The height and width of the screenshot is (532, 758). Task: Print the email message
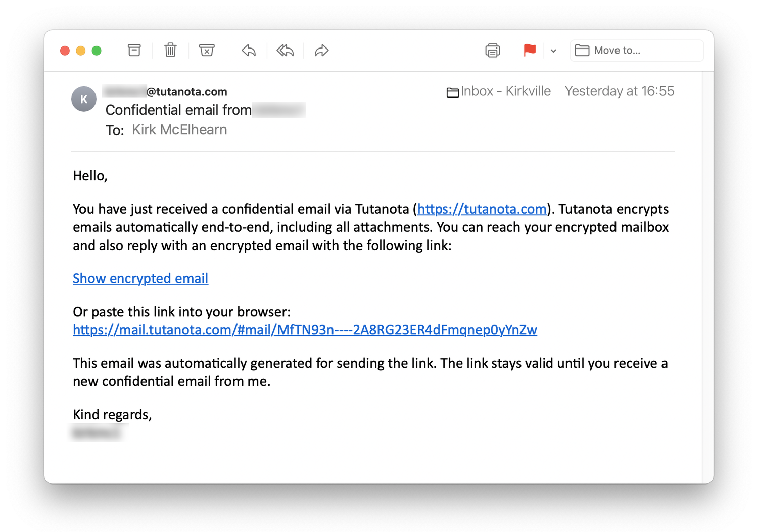click(x=492, y=51)
